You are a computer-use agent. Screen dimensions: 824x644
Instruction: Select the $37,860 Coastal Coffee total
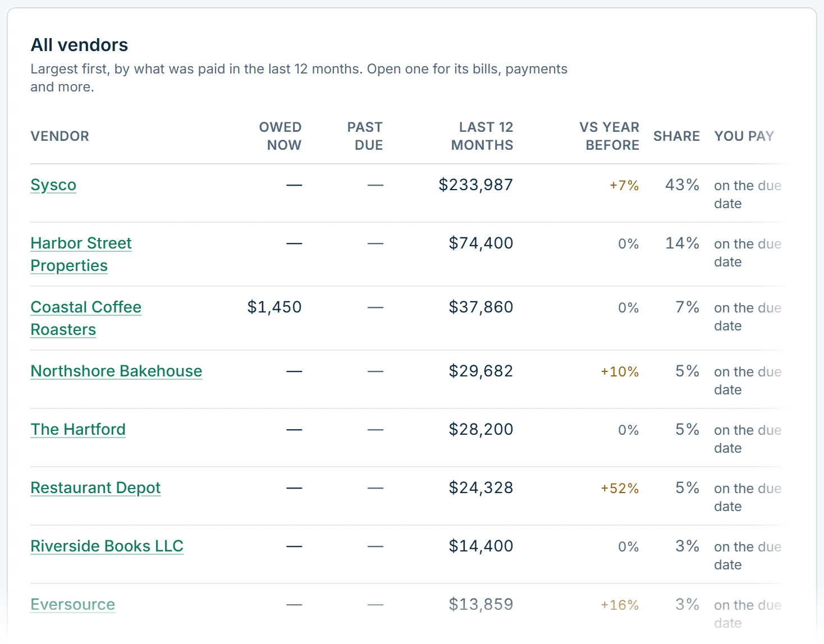point(481,307)
